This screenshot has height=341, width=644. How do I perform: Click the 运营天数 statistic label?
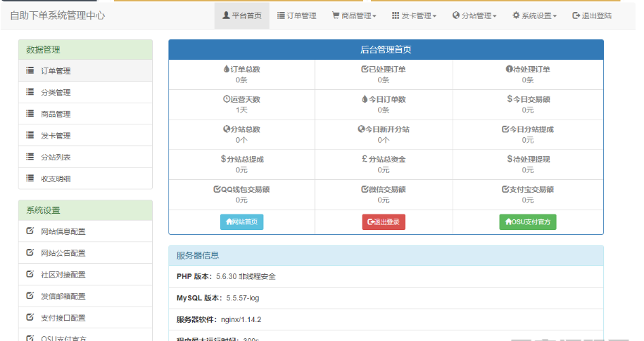coord(241,99)
